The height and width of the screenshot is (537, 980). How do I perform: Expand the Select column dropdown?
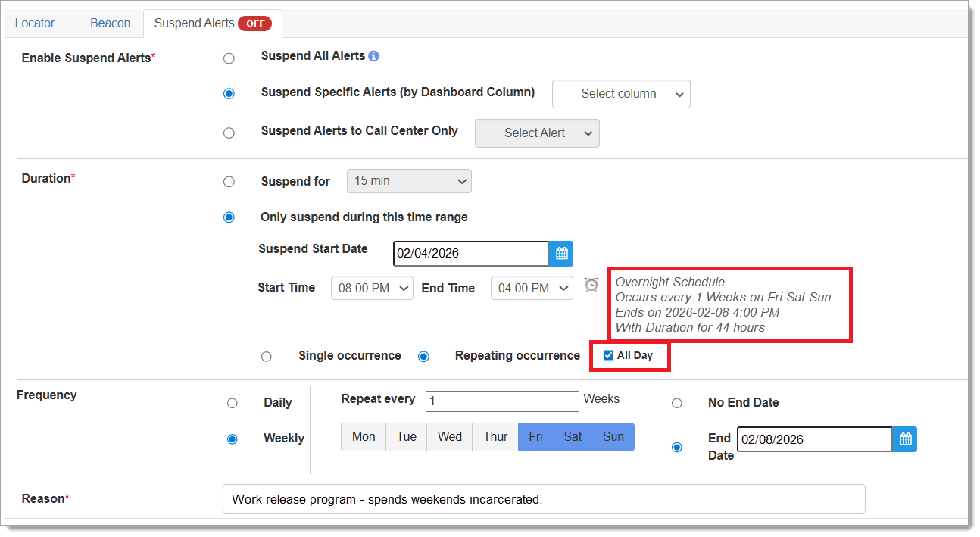tap(621, 94)
